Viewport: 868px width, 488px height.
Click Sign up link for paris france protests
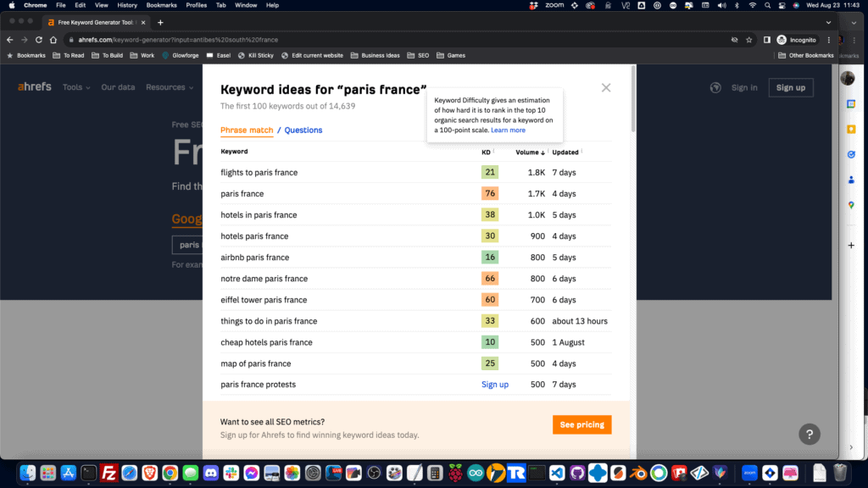coord(495,385)
